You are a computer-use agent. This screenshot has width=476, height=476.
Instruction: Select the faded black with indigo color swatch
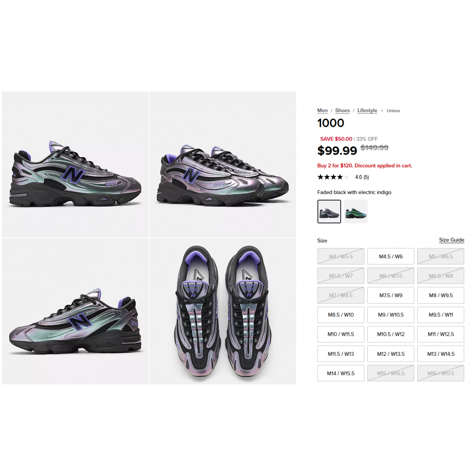point(329,211)
